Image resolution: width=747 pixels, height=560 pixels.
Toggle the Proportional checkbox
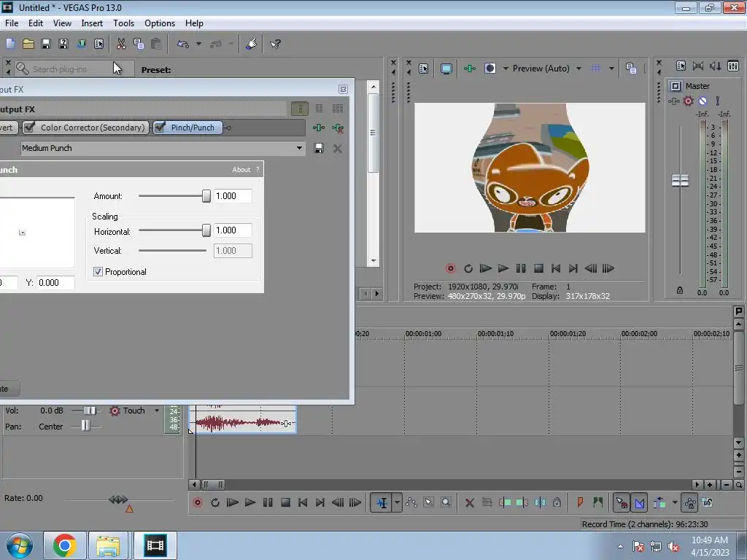[98, 272]
